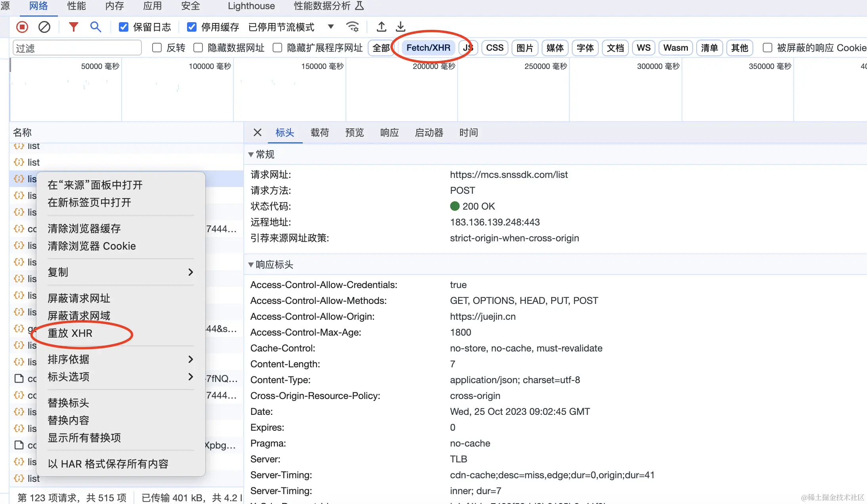Uncheck the 保留日志 checkbox
Screen dimensions: 867x504
point(124,27)
